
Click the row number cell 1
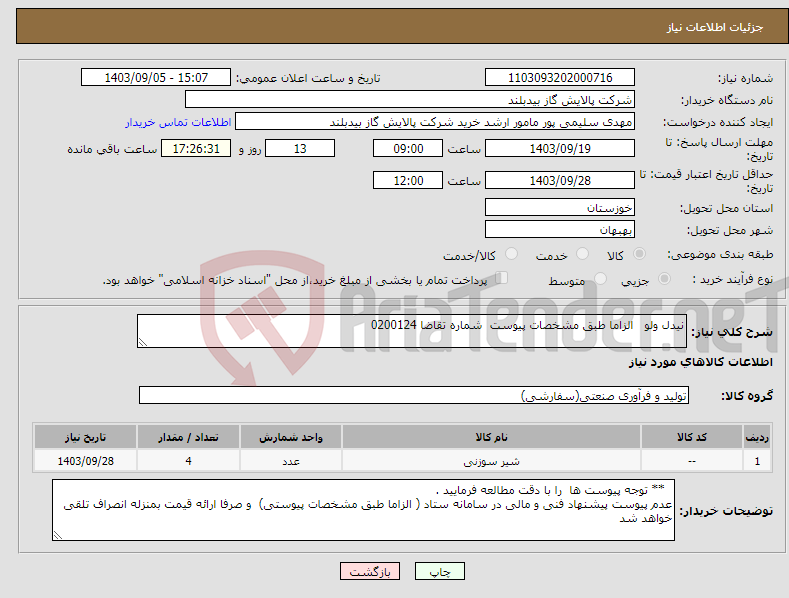pos(757,461)
